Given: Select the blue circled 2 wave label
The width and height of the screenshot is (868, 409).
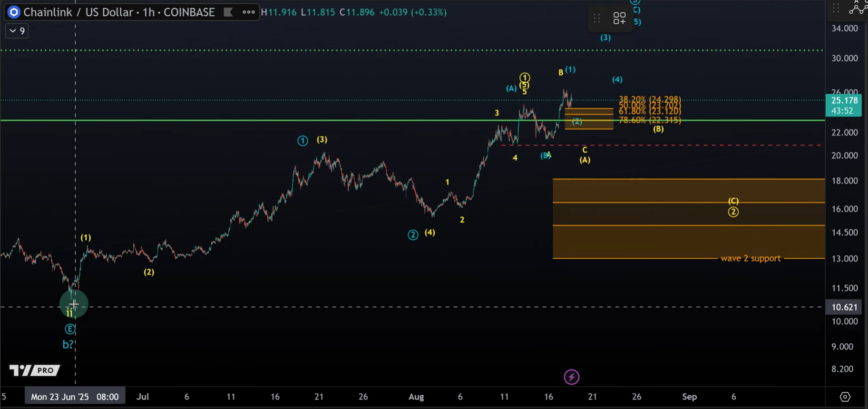Looking at the screenshot, I should point(413,235).
